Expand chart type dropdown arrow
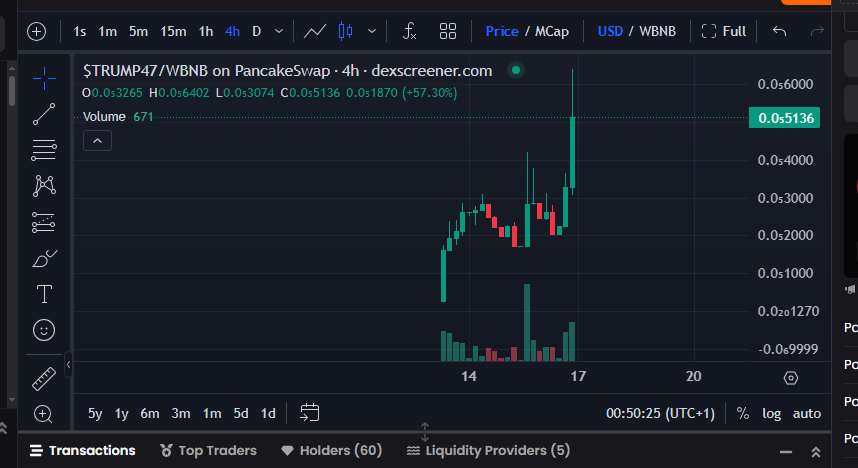 [372, 31]
